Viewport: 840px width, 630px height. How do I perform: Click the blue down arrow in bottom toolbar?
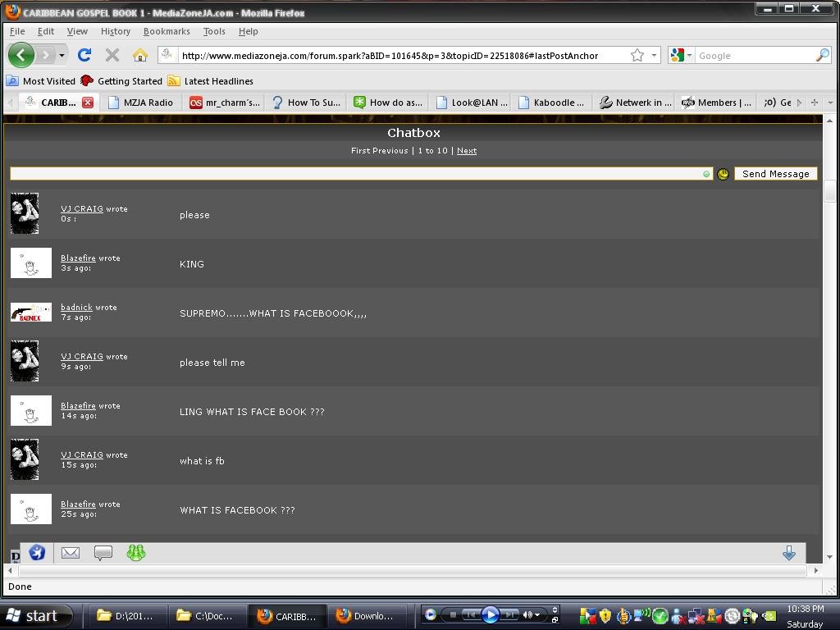pos(788,553)
